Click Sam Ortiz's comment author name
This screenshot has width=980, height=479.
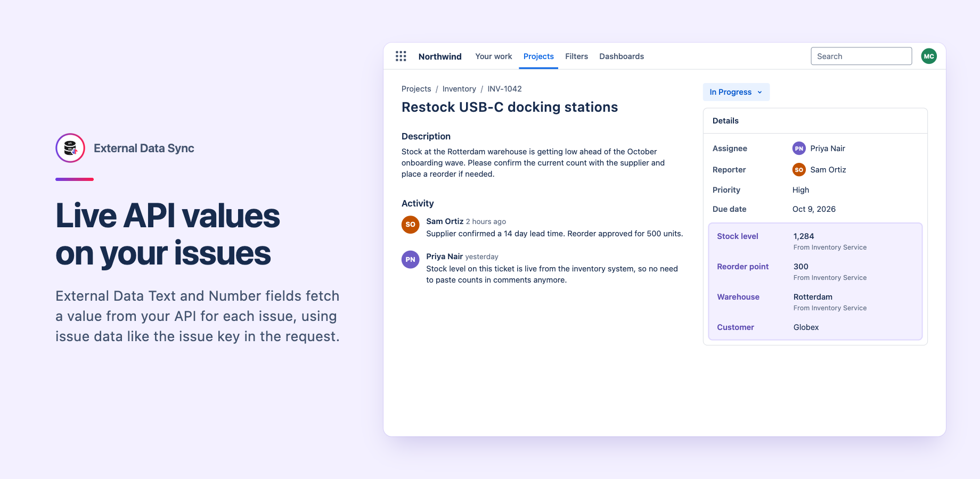[445, 221]
